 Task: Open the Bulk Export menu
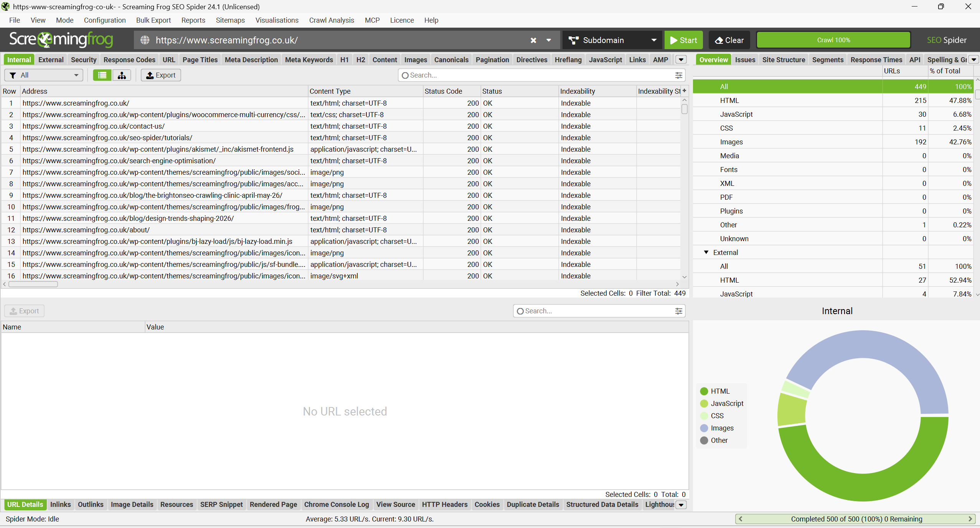[x=153, y=20]
